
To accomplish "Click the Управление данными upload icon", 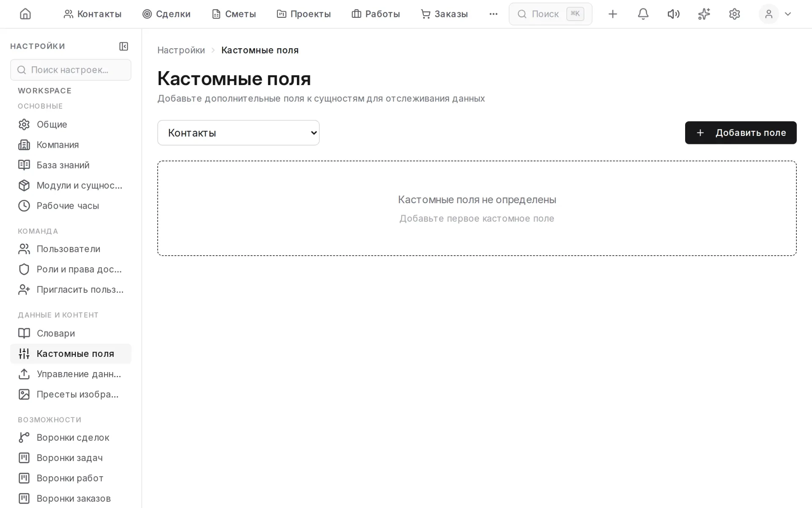I will pyautogui.click(x=24, y=374).
